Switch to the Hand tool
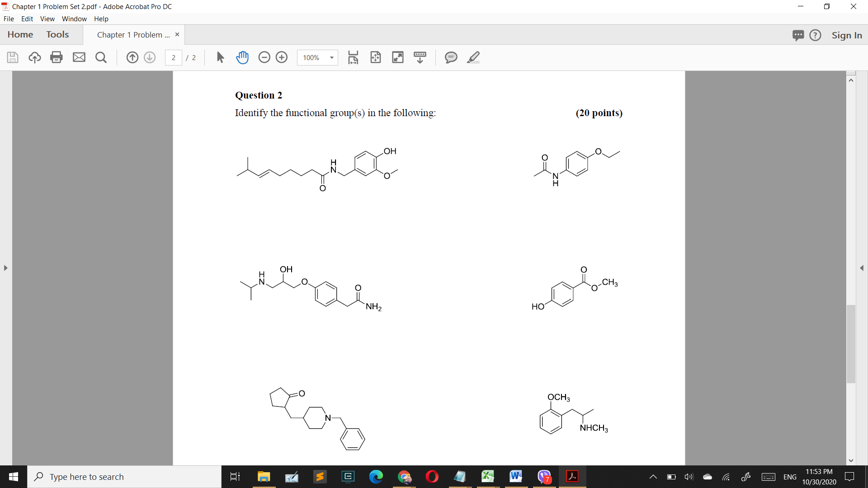Screen dimensions: 868x488 coord(243,57)
